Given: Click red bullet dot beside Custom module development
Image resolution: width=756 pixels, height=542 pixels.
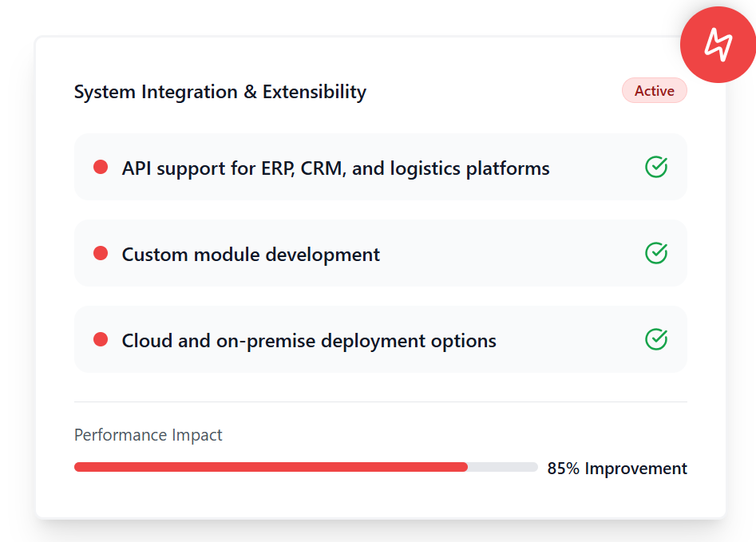Looking at the screenshot, I should pos(101,254).
